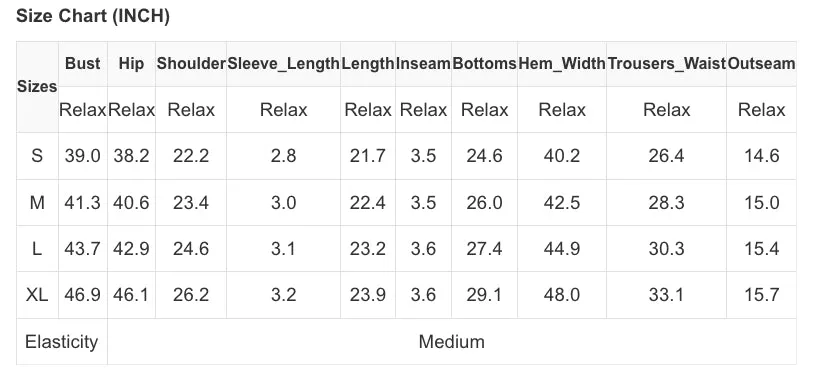Select the Hip column header
Image resolution: width=820 pixels, height=390 pixels.
131,64
